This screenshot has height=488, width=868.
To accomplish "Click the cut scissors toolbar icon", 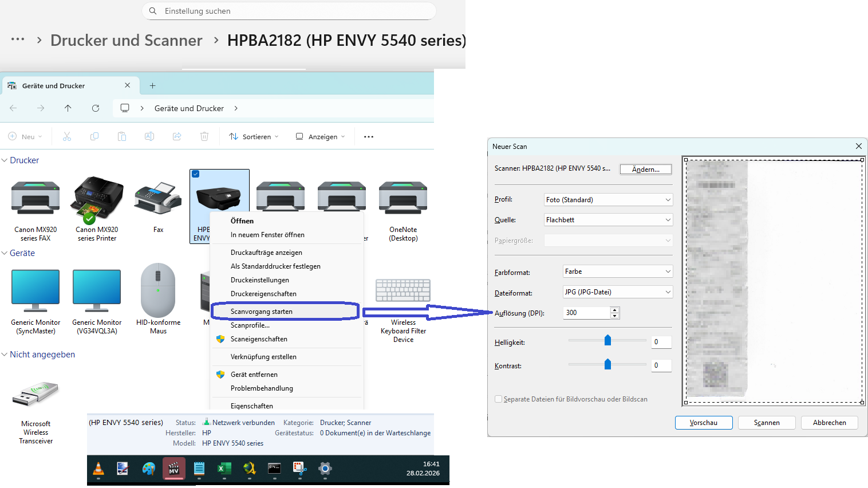I will (67, 136).
